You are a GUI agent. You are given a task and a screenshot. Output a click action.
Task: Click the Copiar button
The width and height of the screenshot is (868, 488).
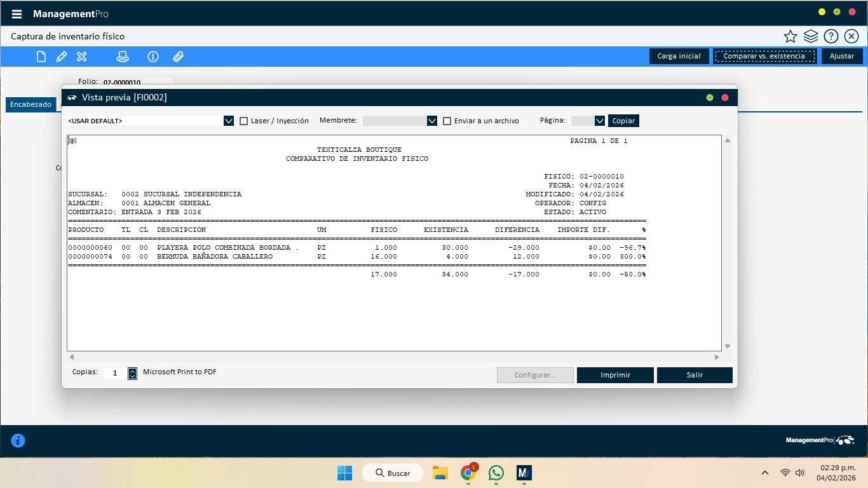tap(623, 121)
